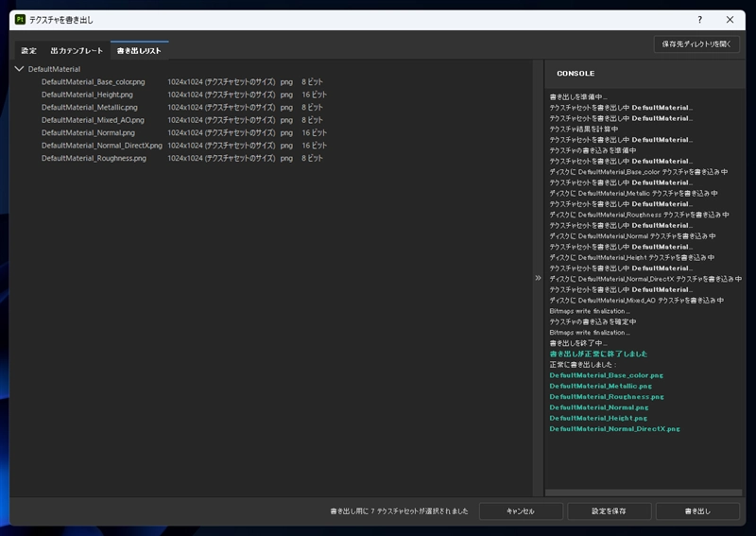Image resolution: width=756 pixels, height=536 pixels.
Task: Click the 正常に書き出しました console line
Action: coord(583,365)
